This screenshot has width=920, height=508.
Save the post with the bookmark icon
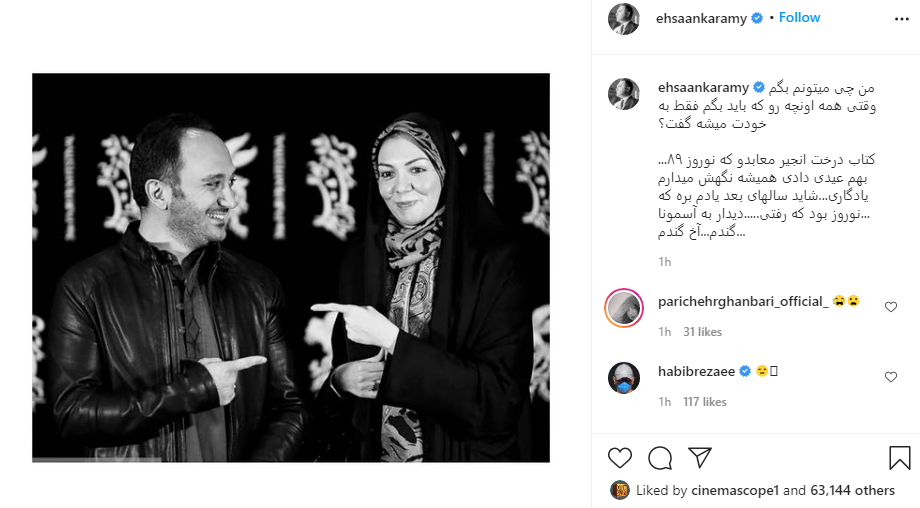pyautogui.click(x=899, y=458)
